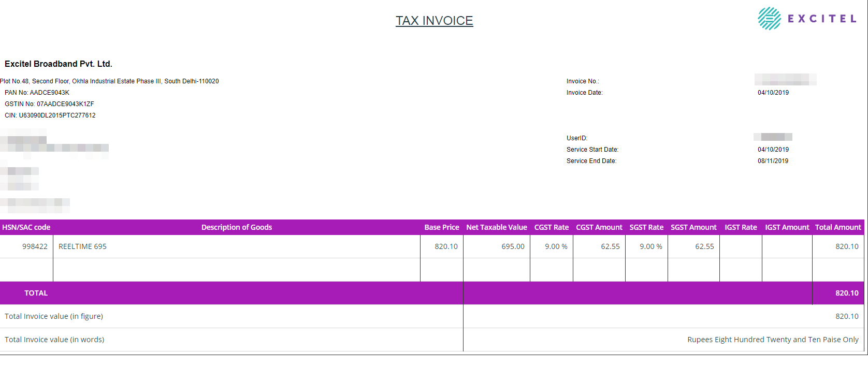The height and width of the screenshot is (367, 868).
Task: Select the Service Start Date value 04/10/2019
Action: (x=773, y=150)
